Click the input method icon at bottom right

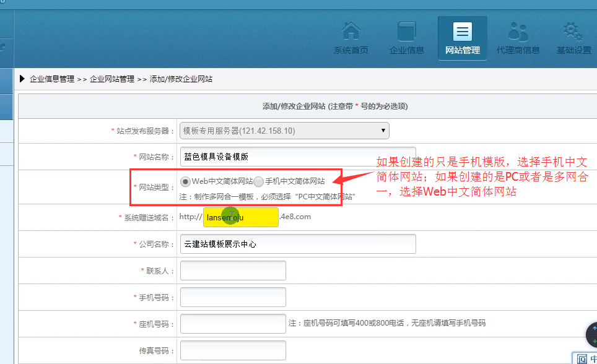[x=582, y=358]
